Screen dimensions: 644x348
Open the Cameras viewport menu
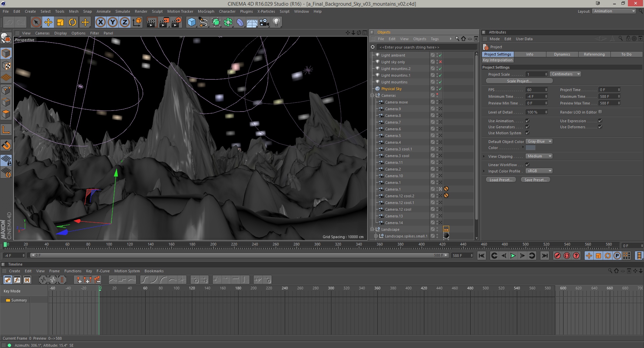click(42, 33)
